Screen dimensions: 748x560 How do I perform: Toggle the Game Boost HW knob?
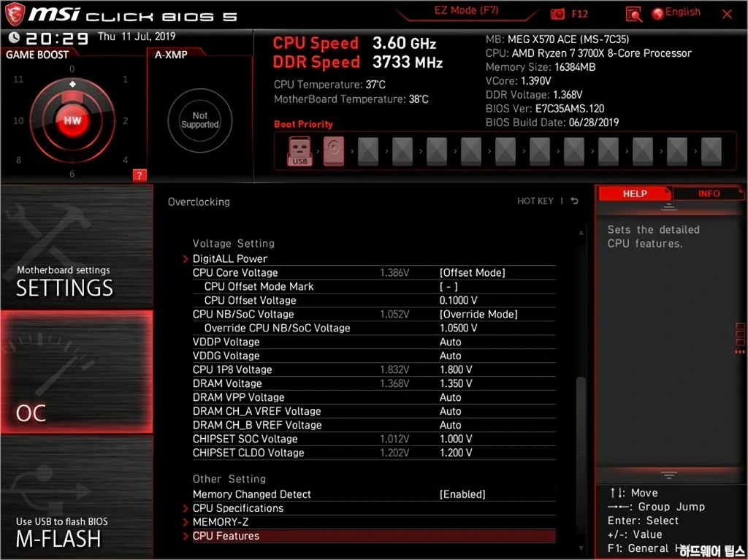coord(72,120)
